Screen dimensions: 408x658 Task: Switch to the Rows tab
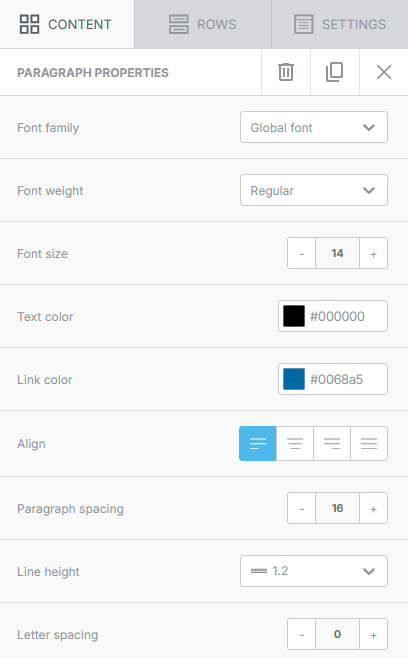(x=203, y=24)
